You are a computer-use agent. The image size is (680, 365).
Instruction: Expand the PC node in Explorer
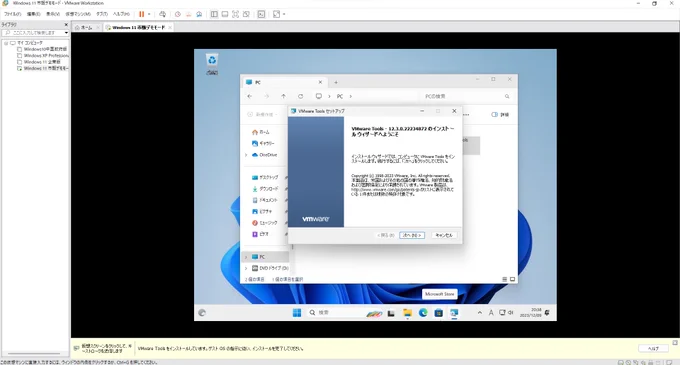(246, 257)
